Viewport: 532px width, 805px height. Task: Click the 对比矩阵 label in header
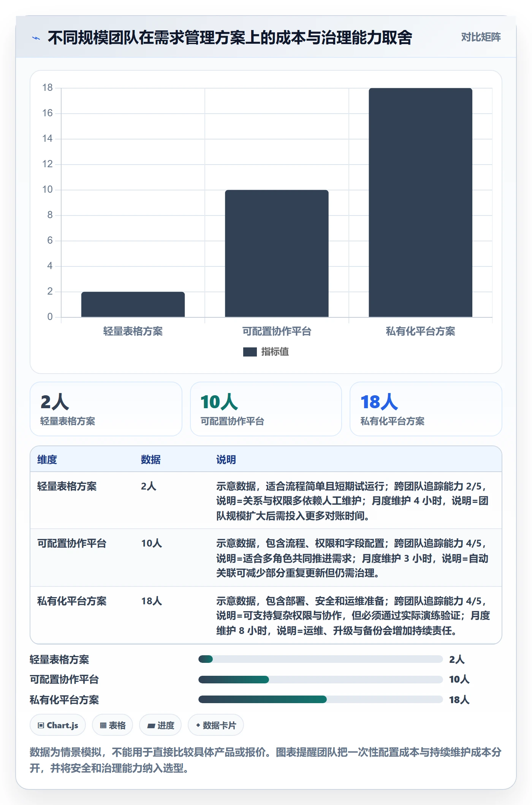(481, 37)
